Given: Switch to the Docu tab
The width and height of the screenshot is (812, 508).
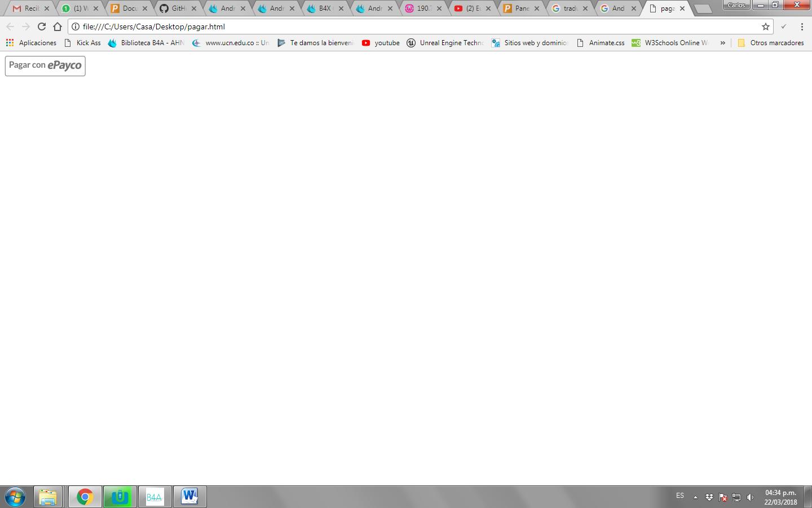Looking at the screenshot, I should tap(129, 8).
